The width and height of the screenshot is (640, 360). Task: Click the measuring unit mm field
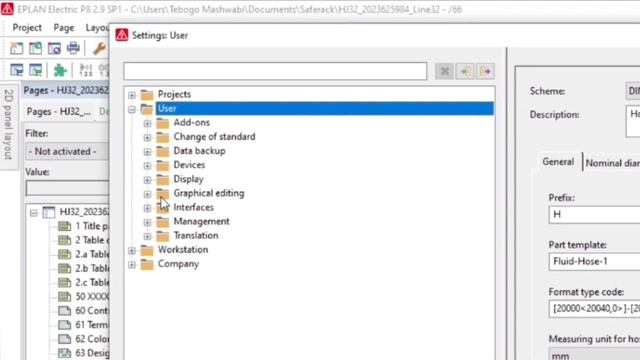[x=594, y=354]
